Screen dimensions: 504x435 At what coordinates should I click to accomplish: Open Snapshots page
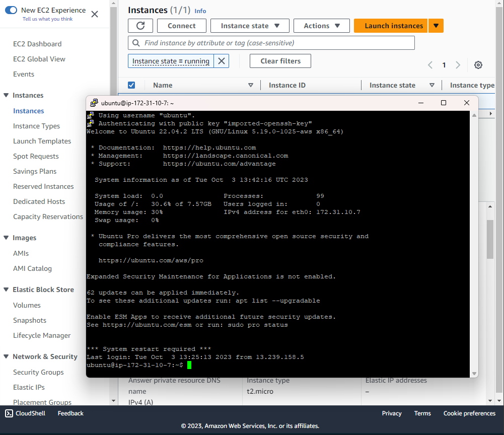click(30, 320)
